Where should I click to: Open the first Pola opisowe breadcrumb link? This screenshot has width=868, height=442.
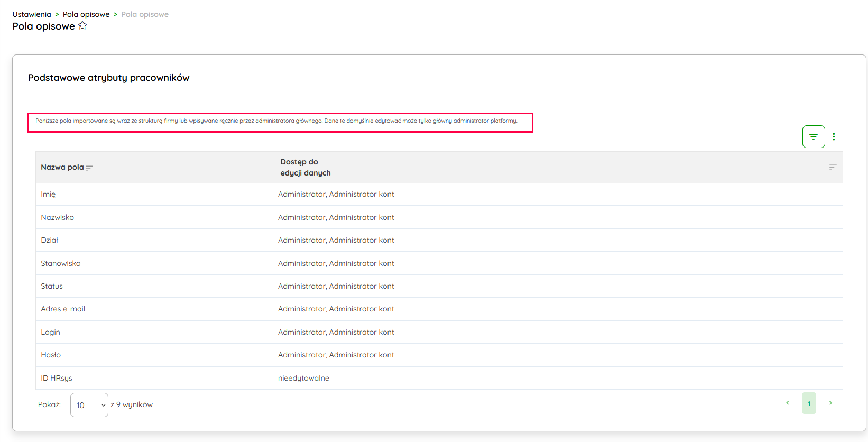point(86,14)
